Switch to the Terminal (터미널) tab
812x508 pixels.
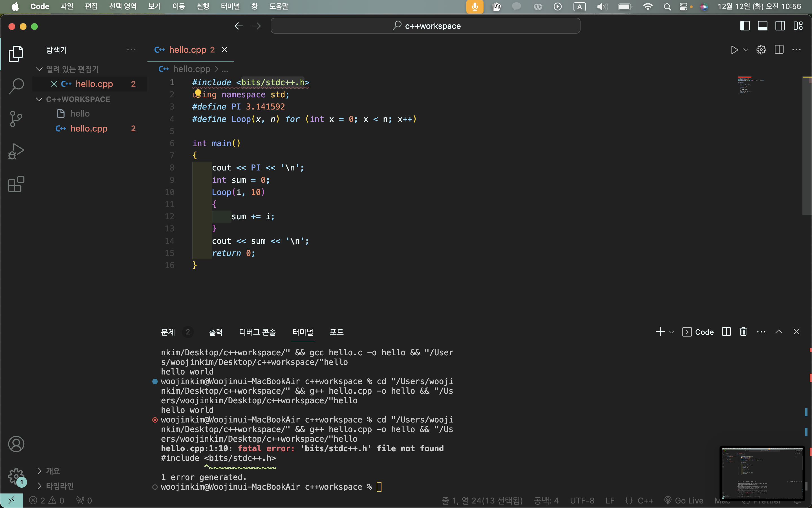(x=303, y=332)
